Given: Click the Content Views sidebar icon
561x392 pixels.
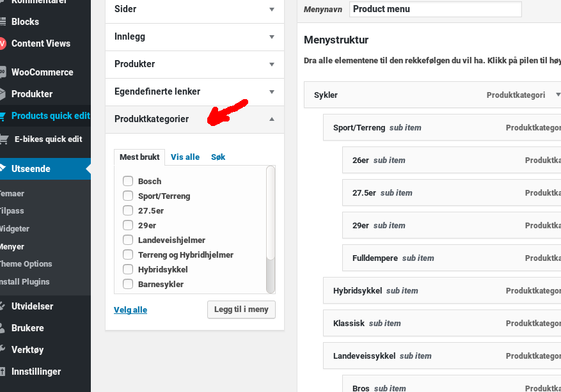Looking at the screenshot, I should pos(3,43).
